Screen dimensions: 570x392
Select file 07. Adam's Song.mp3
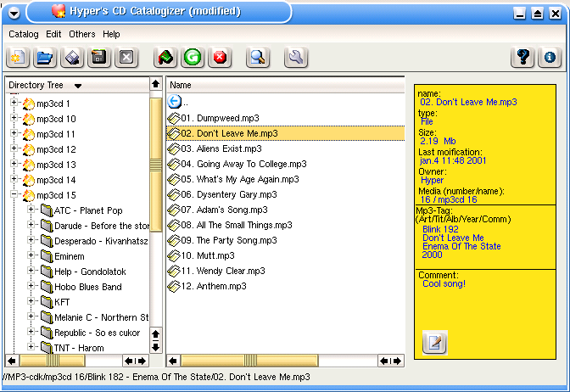[224, 210]
